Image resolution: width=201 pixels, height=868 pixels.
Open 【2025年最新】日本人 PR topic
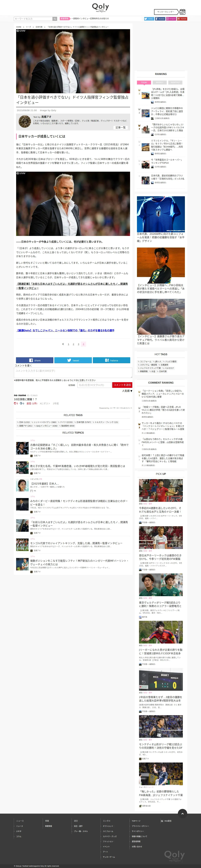(44, 483)
